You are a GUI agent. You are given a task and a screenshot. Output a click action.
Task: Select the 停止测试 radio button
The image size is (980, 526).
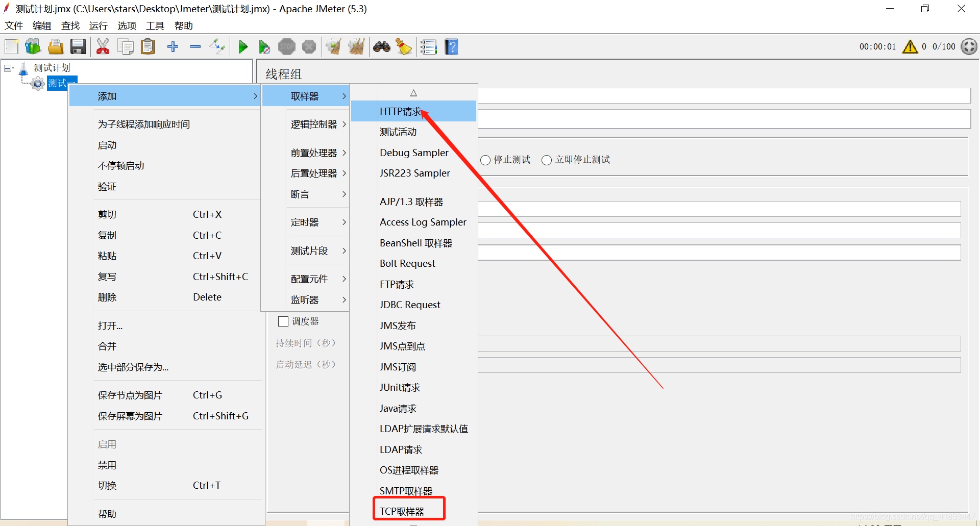485,160
